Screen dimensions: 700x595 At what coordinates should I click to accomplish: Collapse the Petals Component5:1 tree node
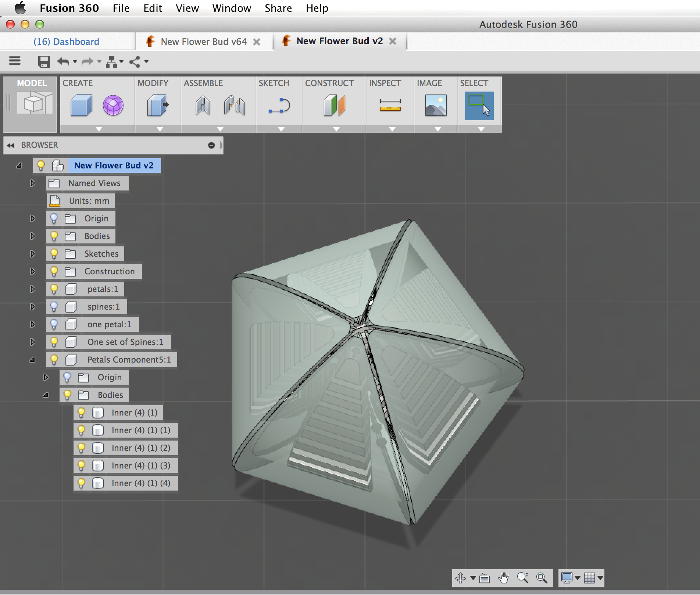pyautogui.click(x=32, y=359)
